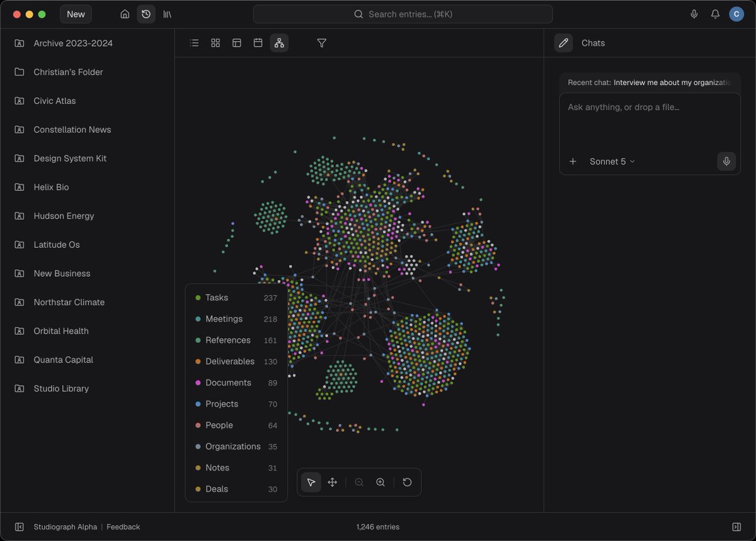Click the Chats panel title

(593, 43)
